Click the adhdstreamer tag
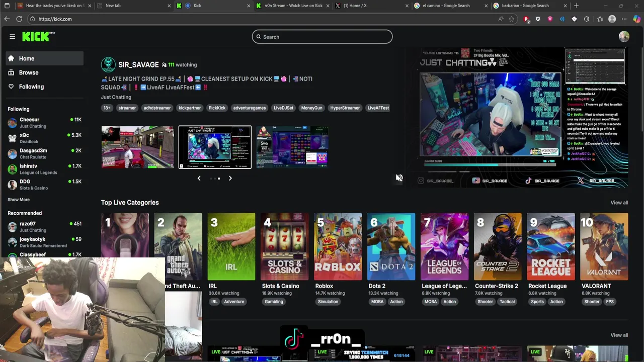The height and width of the screenshot is (362, 644). [x=157, y=108]
